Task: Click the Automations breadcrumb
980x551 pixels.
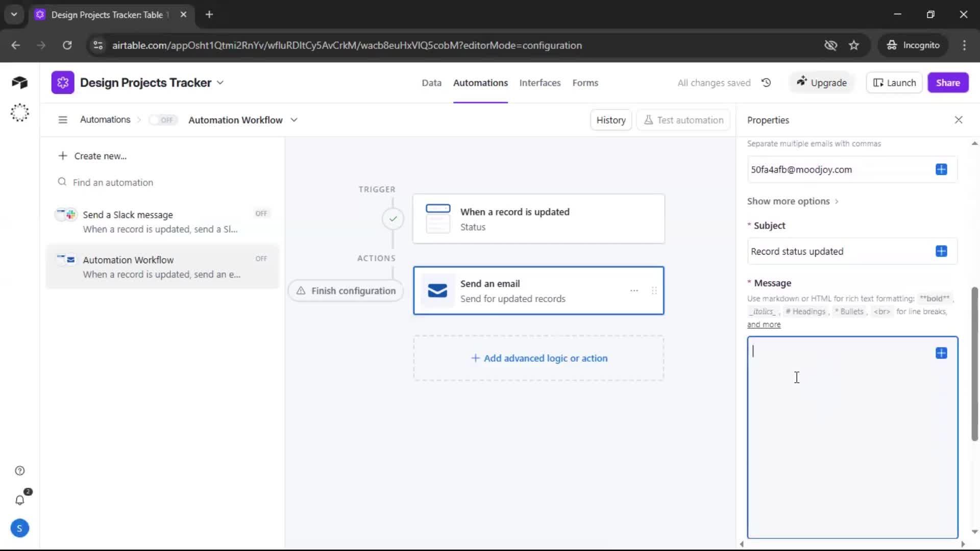Action: (105, 119)
